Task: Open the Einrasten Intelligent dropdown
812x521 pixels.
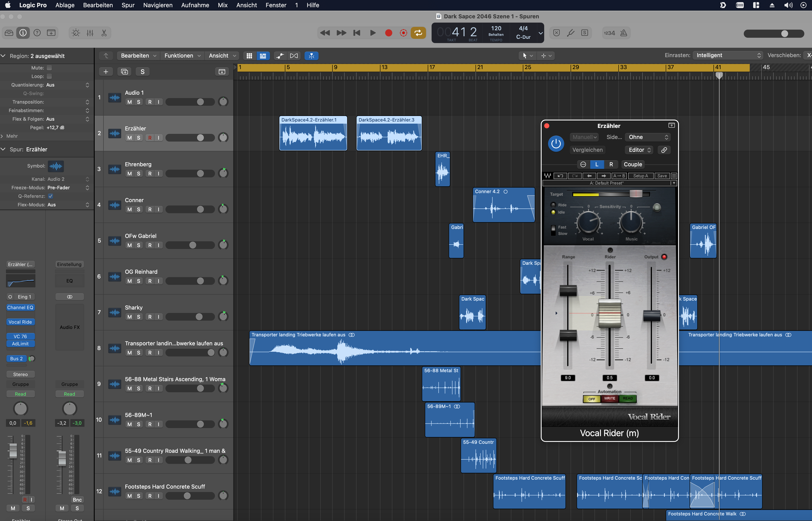Action: [727, 55]
